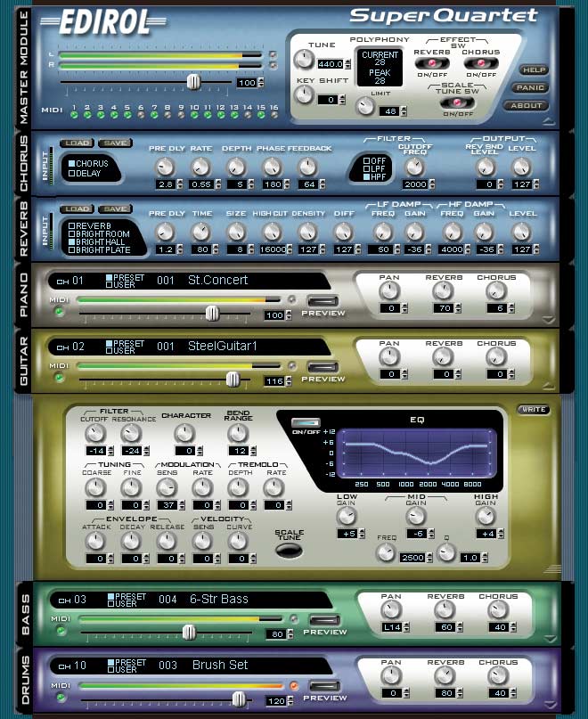Viewport: 588px width, 719px height.
Task: Click the reverb LF Damp Freq knob
Action: (382, 233)
